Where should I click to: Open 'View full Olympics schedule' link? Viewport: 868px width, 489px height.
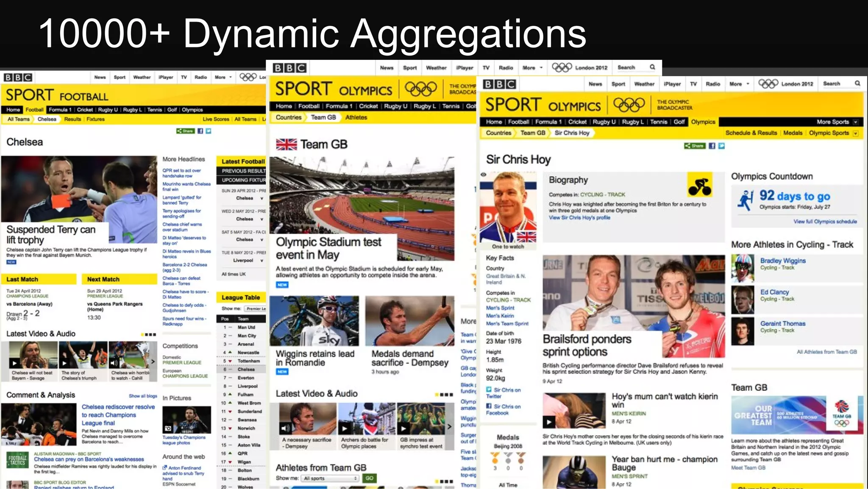825,222
